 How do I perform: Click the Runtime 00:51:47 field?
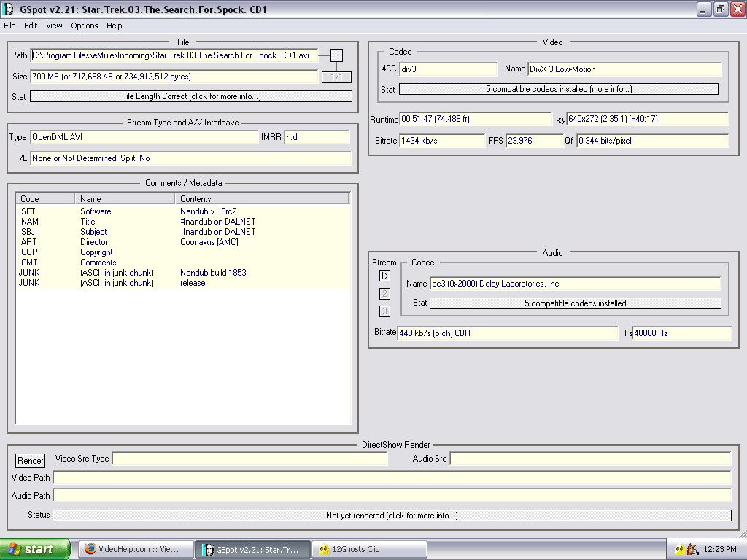point(476,119)
